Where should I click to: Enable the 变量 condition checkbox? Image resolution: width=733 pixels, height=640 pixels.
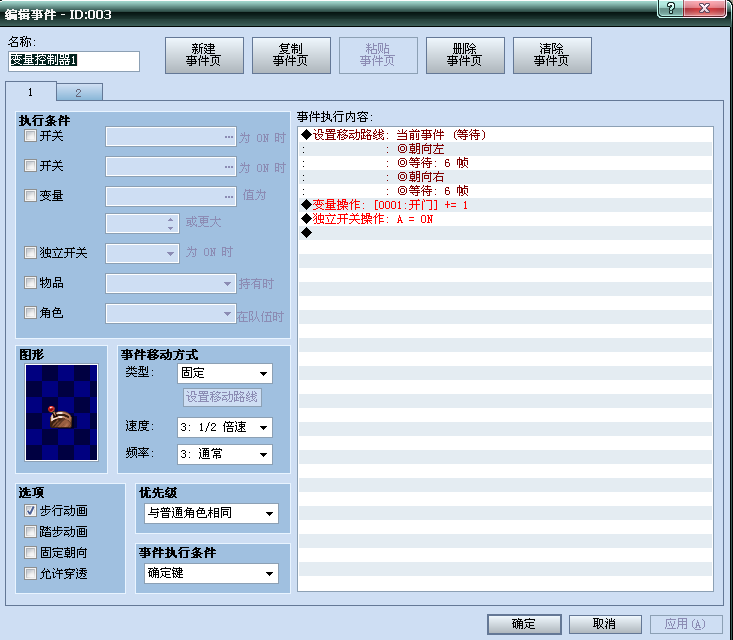[x=31, y=196]
